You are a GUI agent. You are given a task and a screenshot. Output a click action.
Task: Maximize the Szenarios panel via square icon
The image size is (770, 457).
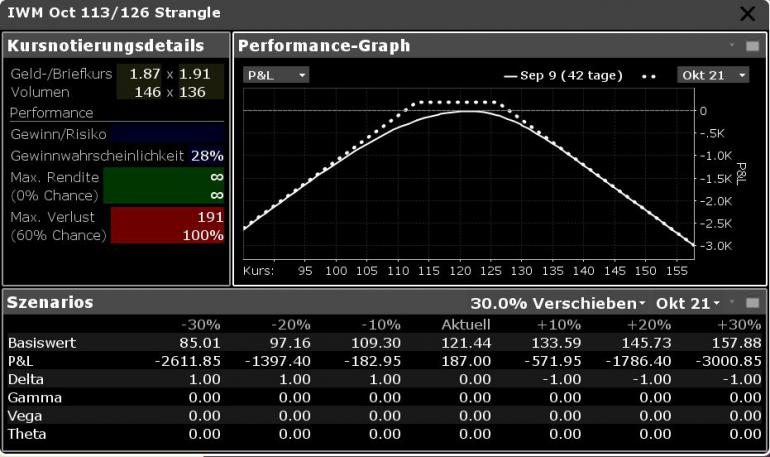(x=752, y=303)
